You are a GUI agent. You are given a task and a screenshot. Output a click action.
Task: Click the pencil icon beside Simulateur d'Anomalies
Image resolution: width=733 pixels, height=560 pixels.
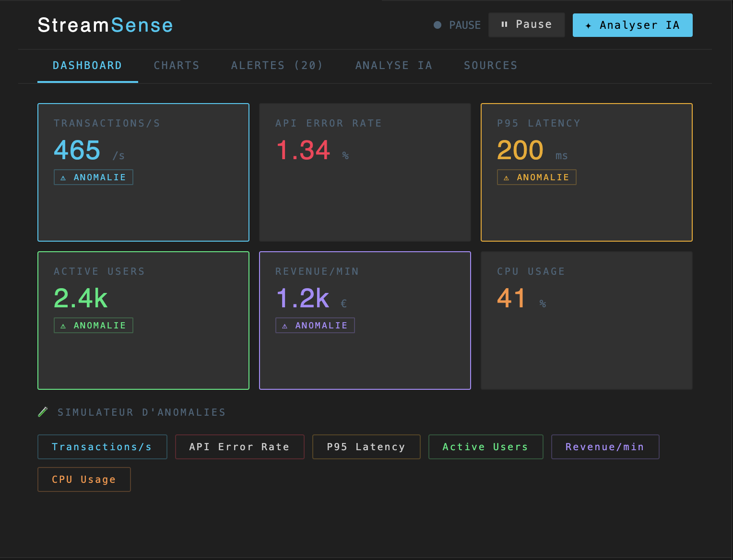coord(43,411)
